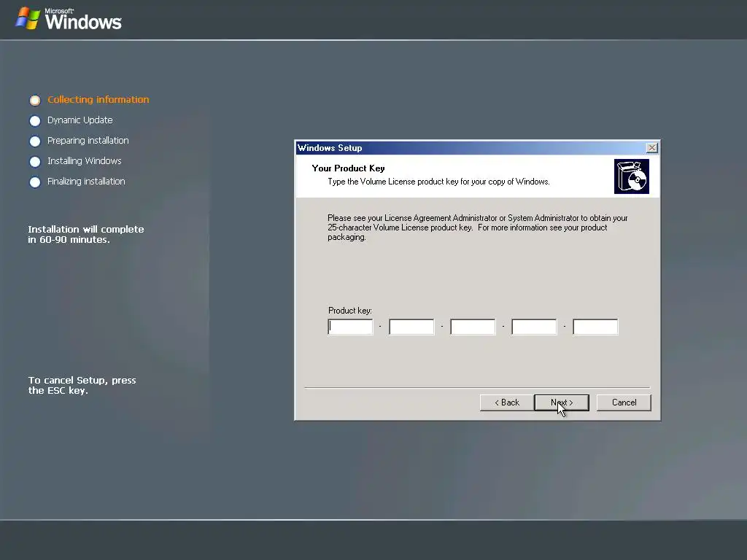This screenshot has width=747, height=560.
Task: Click the 'Dynamic Update' text
Action: 80,120
